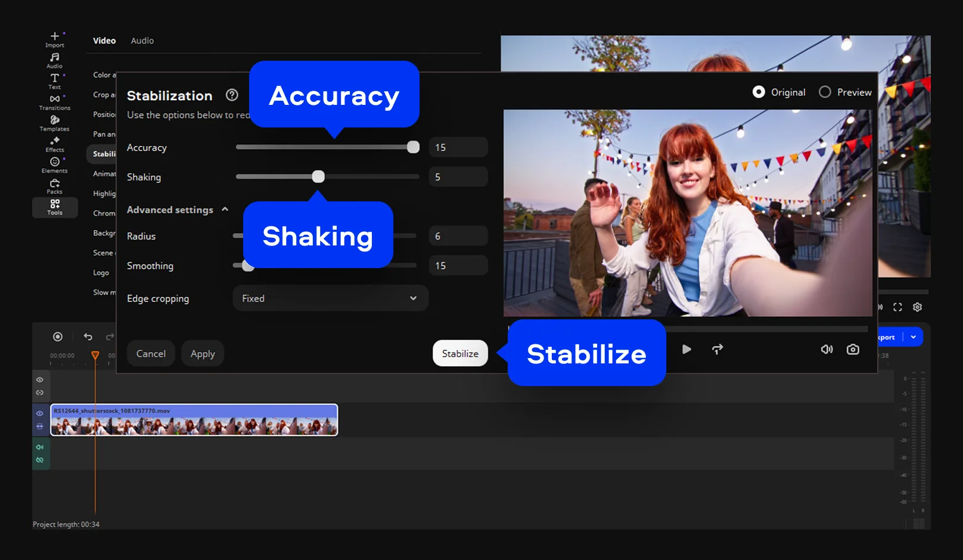Undo the last action
This screenshot has height=560, width=963.
[x=88, y=337]
